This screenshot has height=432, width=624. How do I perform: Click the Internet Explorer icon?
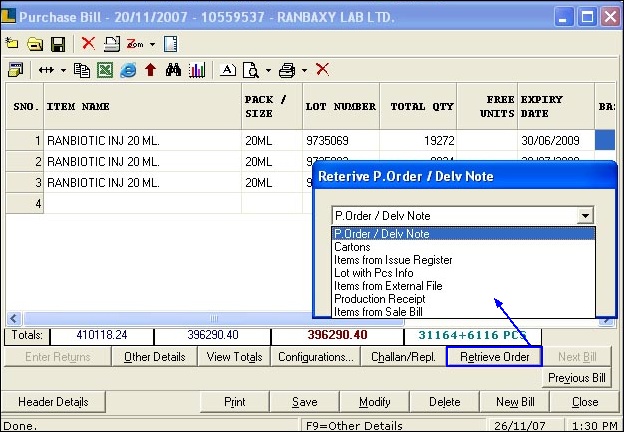tap(128, 70)
